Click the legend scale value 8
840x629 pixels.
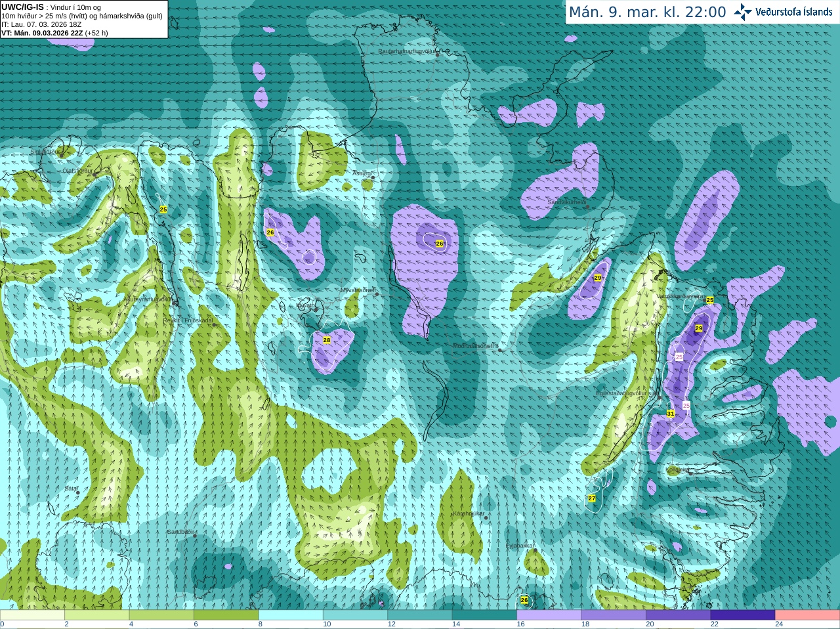[x=261, y=624]
